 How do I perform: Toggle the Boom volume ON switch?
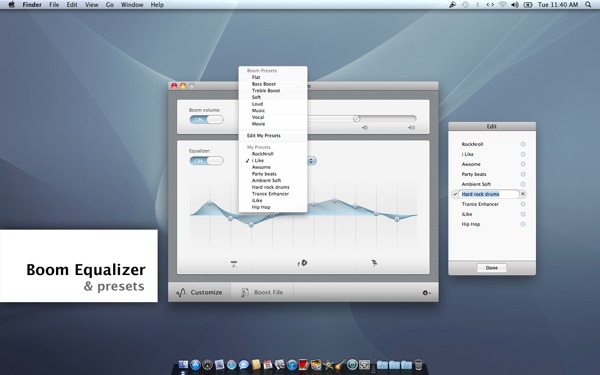click(207, 120)
